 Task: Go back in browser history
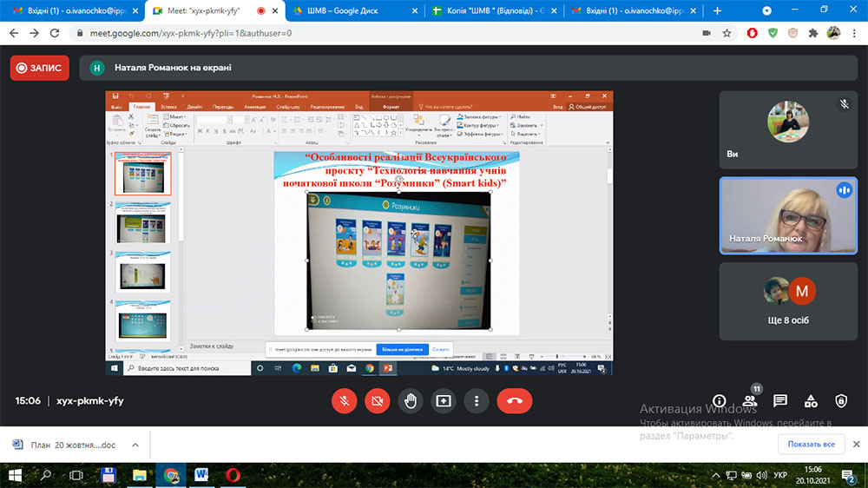(x=15, y=33)
